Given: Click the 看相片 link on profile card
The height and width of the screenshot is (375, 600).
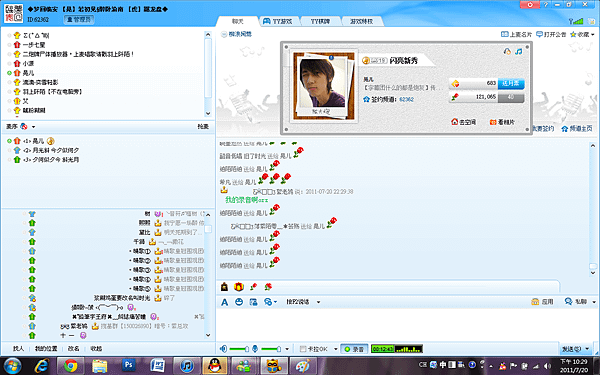Looking at the screenshot, I should click(x=502, y=122).
